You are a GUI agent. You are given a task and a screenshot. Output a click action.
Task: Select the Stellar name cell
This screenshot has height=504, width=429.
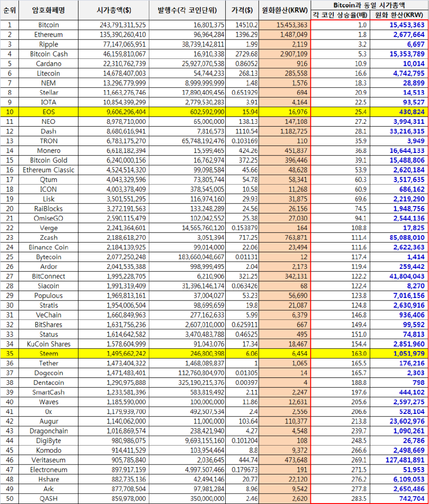tap(48, 93)
